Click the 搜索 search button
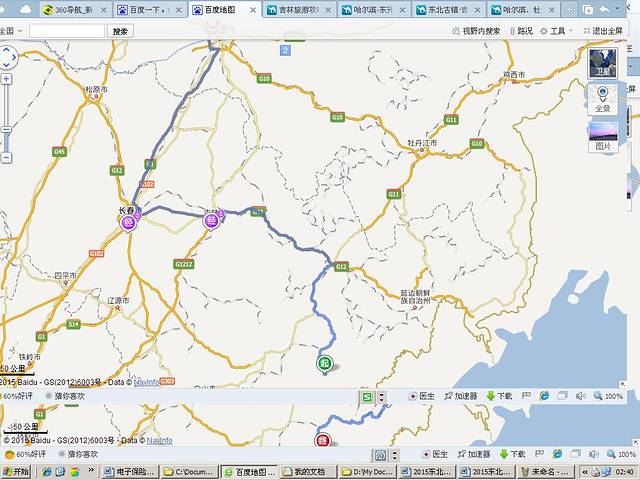The width and height of the screenshot is (640, 480). pos(121,31)
